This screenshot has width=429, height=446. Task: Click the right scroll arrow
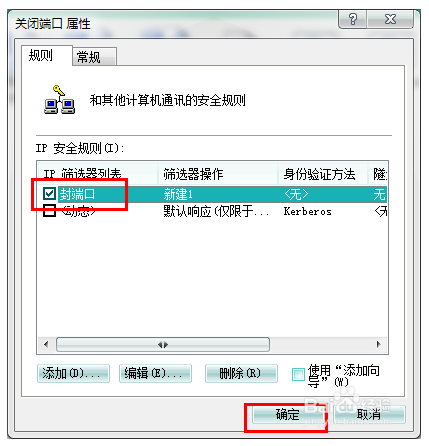pos(378,344)
